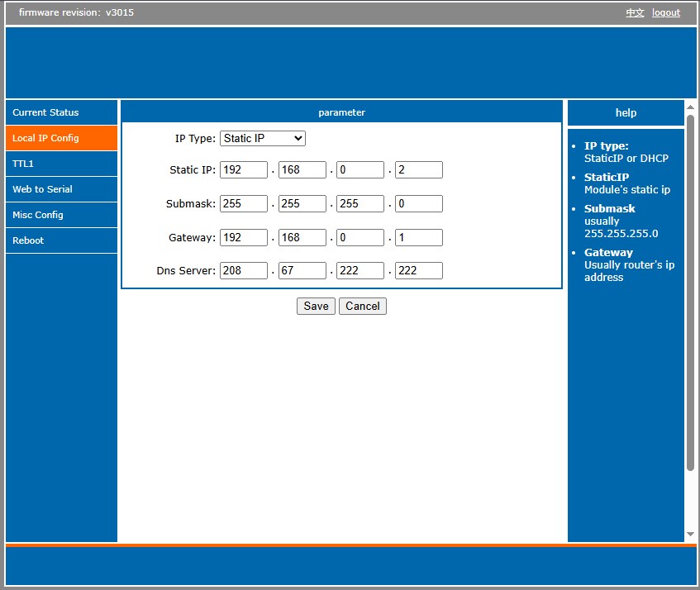Select Reboot from the sidebar

tap(61, 240)
